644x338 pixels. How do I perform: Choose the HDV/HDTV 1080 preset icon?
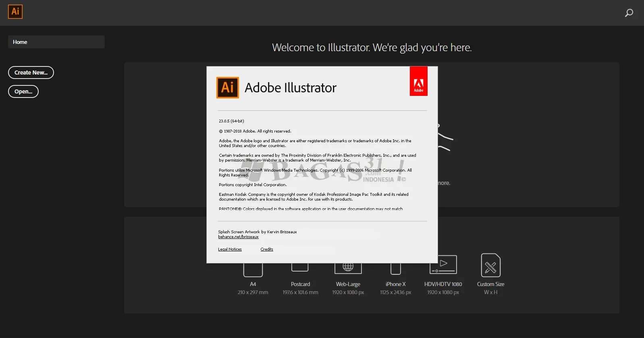point(443,265)
